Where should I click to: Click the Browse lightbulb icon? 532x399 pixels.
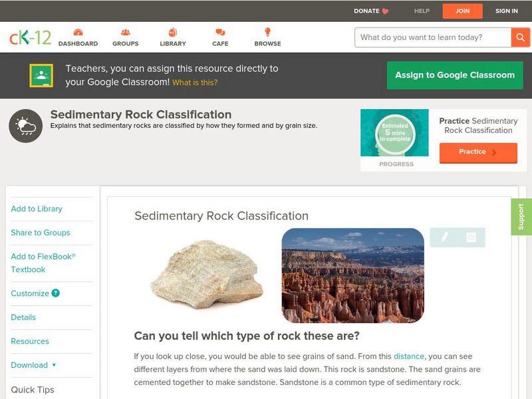tap(267, 31)
